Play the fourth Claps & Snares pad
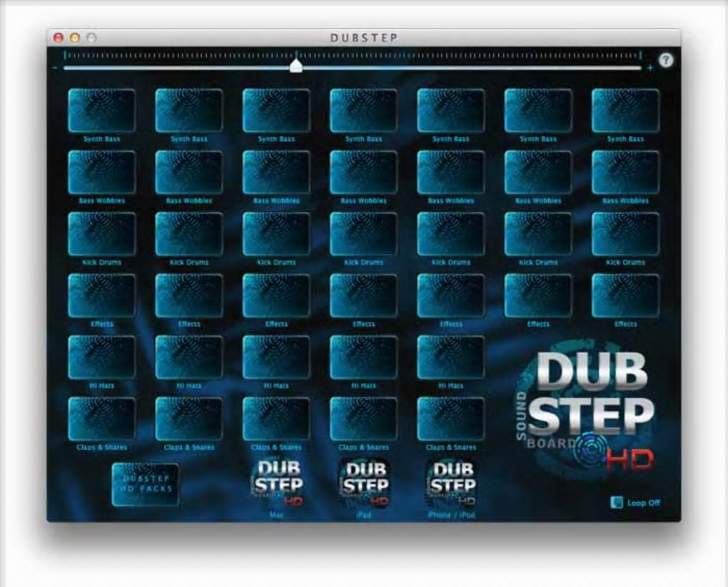The image size is (728, 587). click(x=363, y=419)
